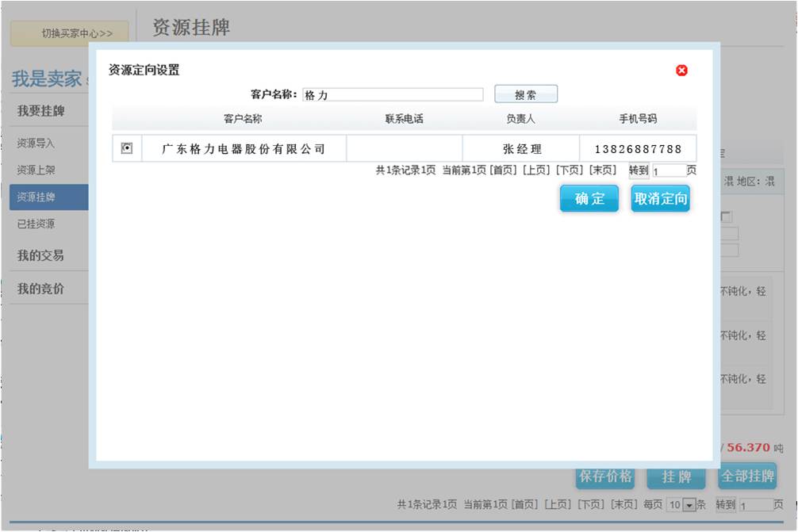The width and height of the screenshot is (798, 532).
Task: Open the 资源导入 sidebar item
Action: [x=36, y=144]
